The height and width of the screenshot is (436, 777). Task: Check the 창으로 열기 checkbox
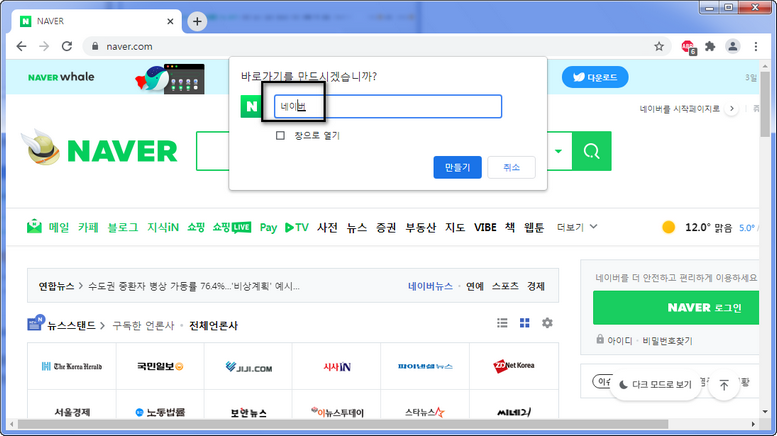point(280,135)
